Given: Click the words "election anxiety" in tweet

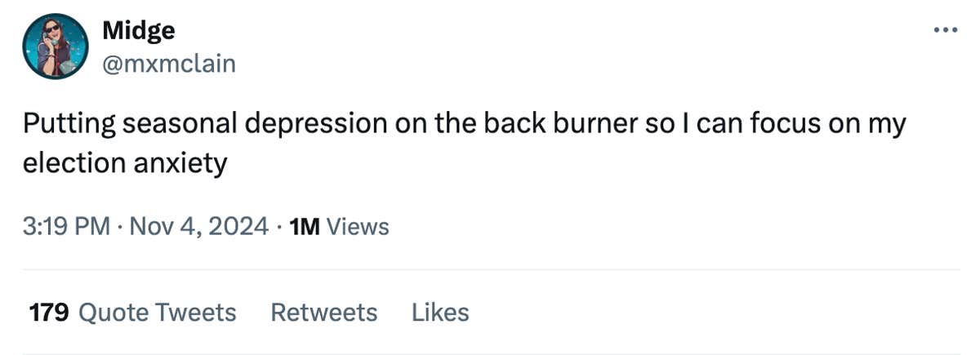Looking at the screenshot, I should (124, 163).
